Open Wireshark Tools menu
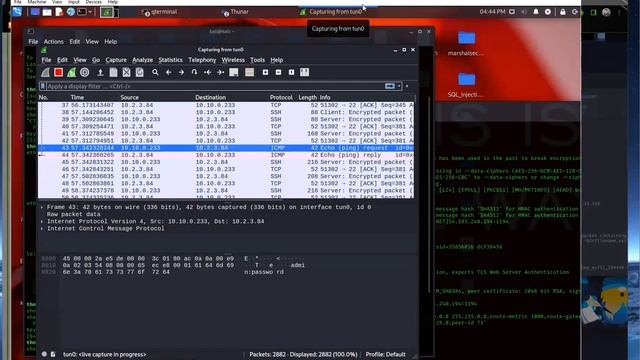The image size is (640, 360). 258,60
